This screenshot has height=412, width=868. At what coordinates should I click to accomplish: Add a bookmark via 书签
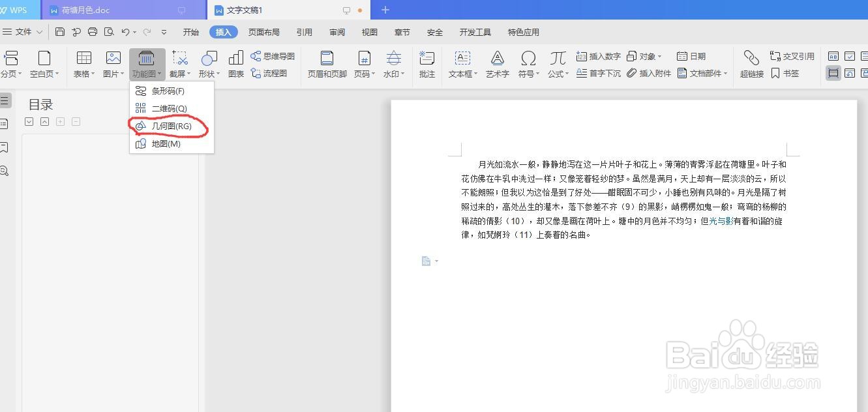(785, 74)
